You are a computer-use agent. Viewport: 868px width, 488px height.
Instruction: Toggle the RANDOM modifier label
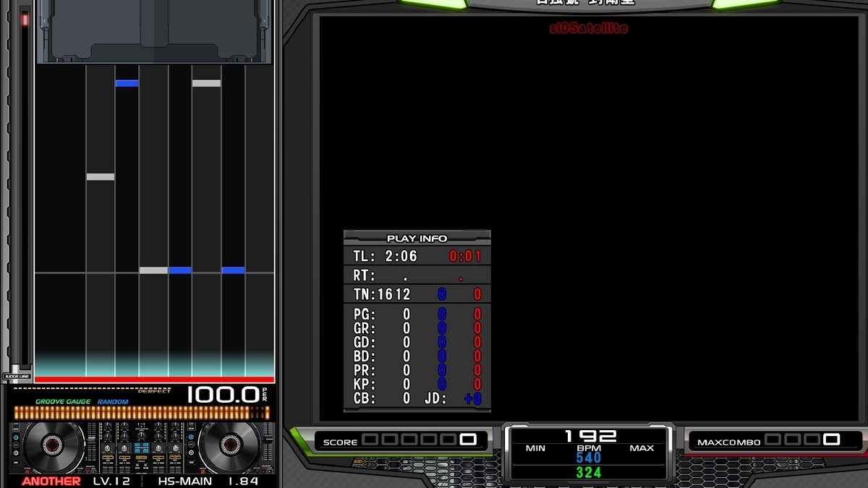112,401
